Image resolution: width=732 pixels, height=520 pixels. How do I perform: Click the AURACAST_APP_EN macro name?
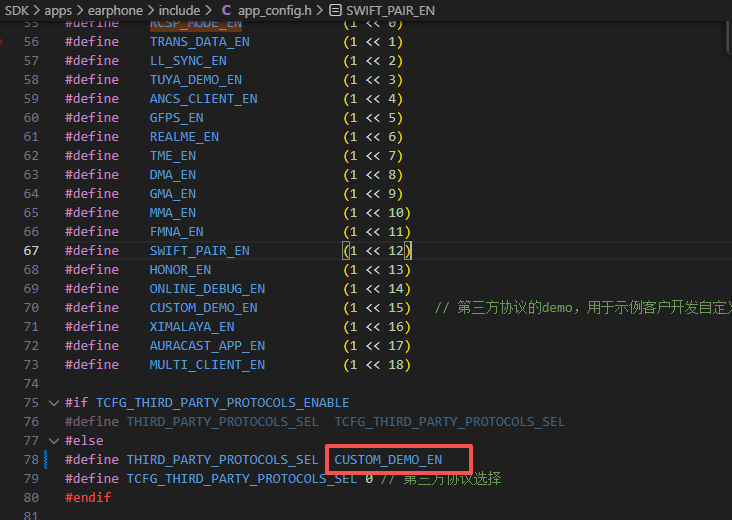click(x=207, y=345)
